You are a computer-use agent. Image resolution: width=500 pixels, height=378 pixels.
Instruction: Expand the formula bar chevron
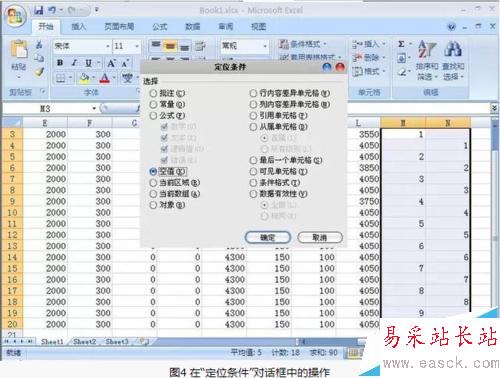(494, 108)
